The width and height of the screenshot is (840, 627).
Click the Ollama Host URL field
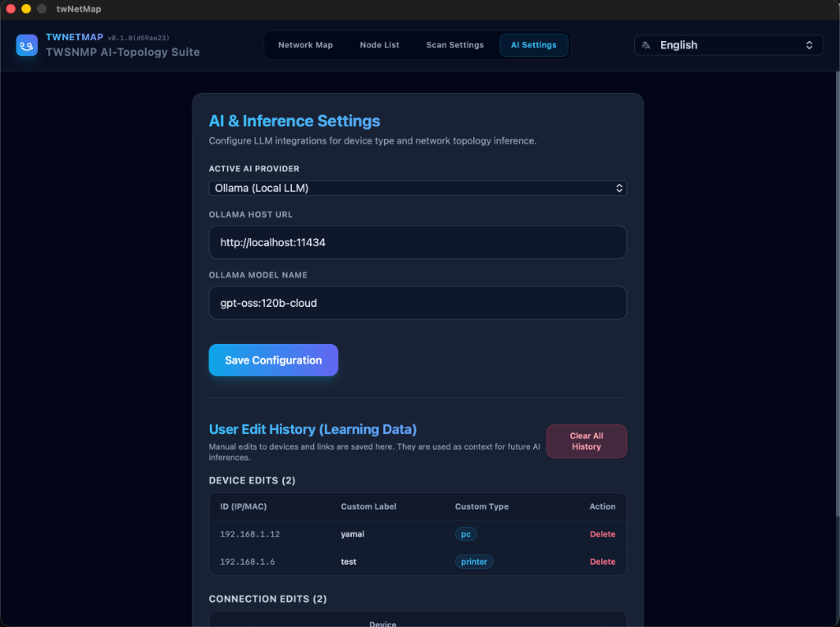point(418,242)
